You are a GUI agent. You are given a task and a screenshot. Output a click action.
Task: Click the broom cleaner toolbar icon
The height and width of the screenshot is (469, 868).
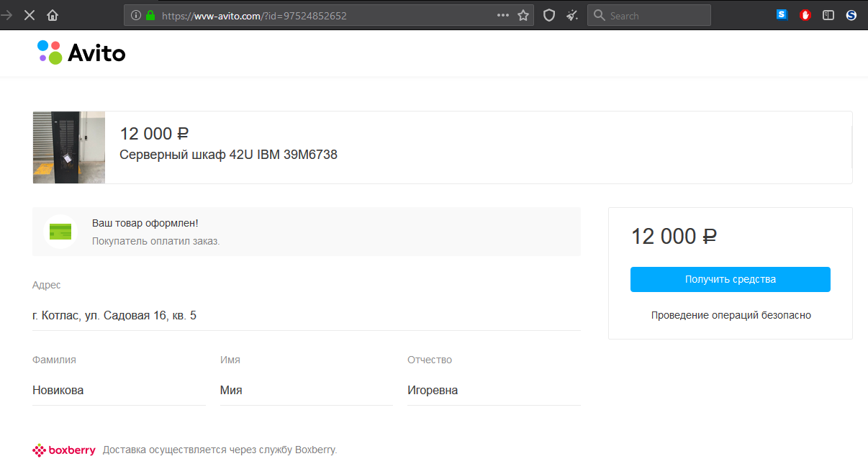[x=572, y=15]
